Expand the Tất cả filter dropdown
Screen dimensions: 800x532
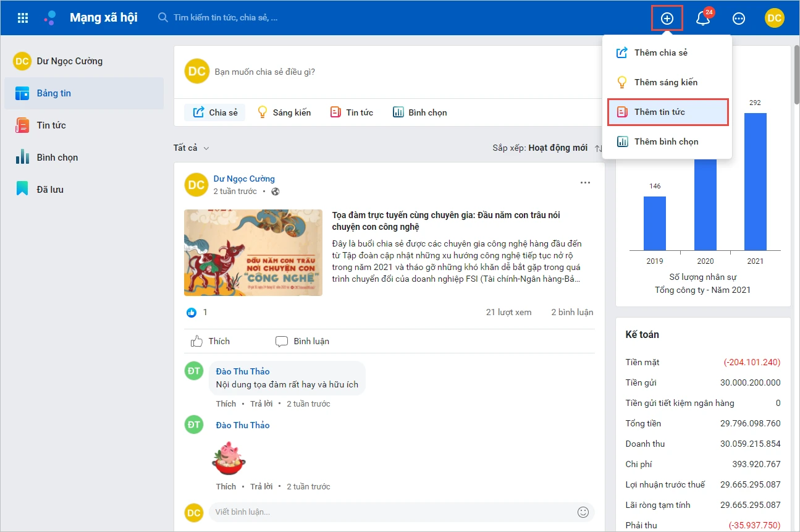tap(192, 148)
